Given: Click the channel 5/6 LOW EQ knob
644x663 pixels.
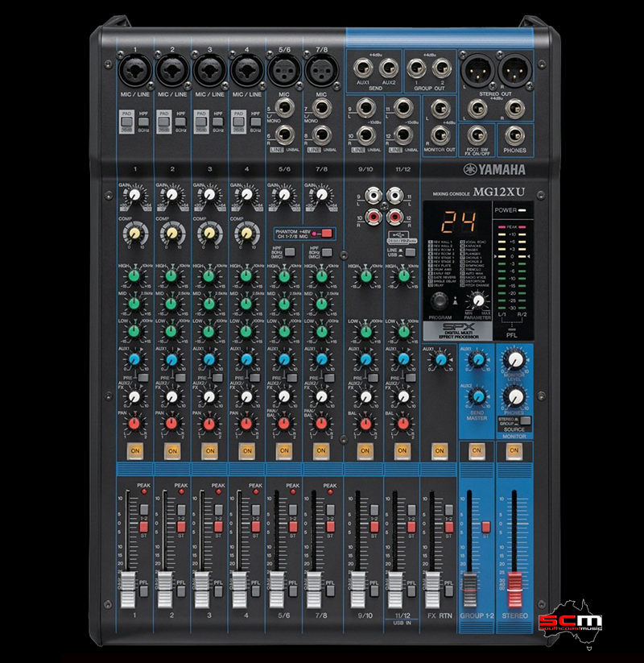Looking at the screenshot, I should pos(284,331).
